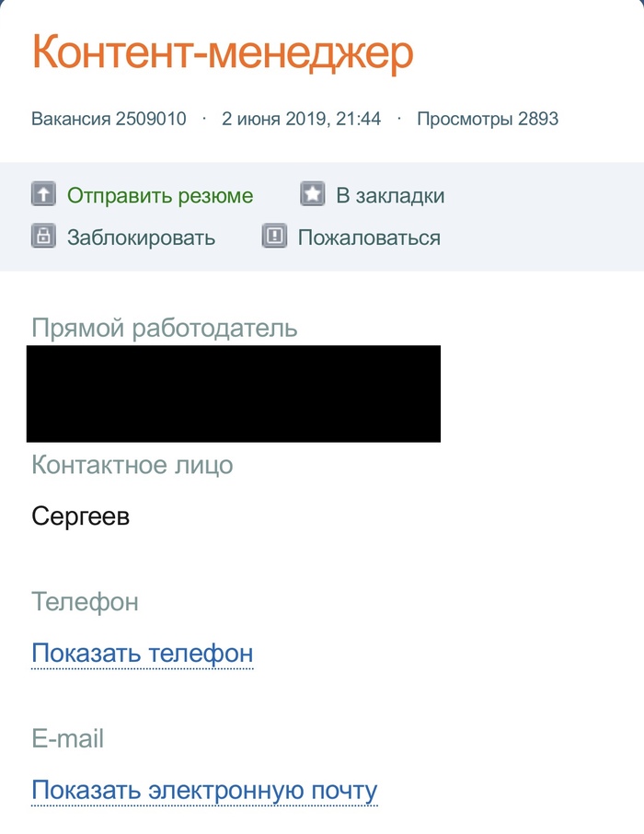Open the "Отправить резюме" link
Image resolution: width=644 pixels, height=834 pixels.
[x=160, y=196]
